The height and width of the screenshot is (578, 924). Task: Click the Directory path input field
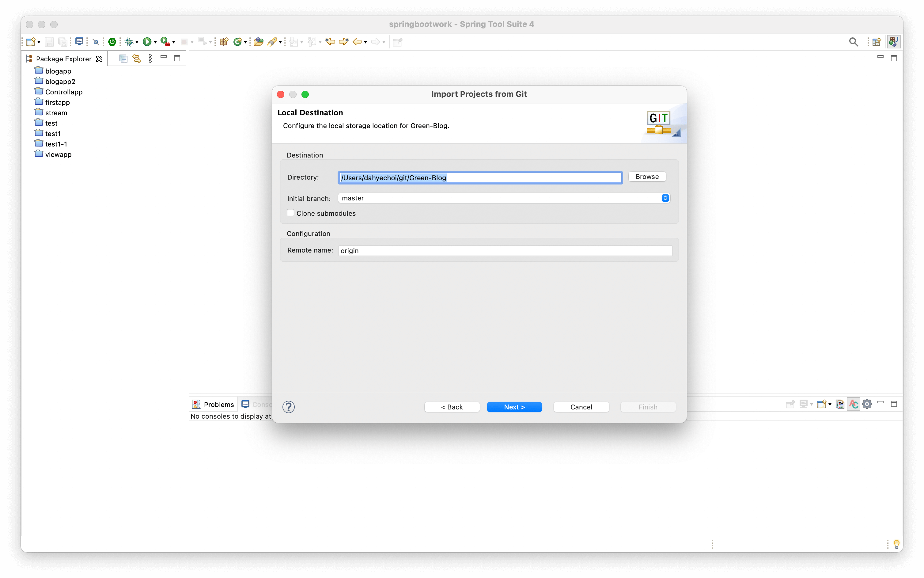480,178
